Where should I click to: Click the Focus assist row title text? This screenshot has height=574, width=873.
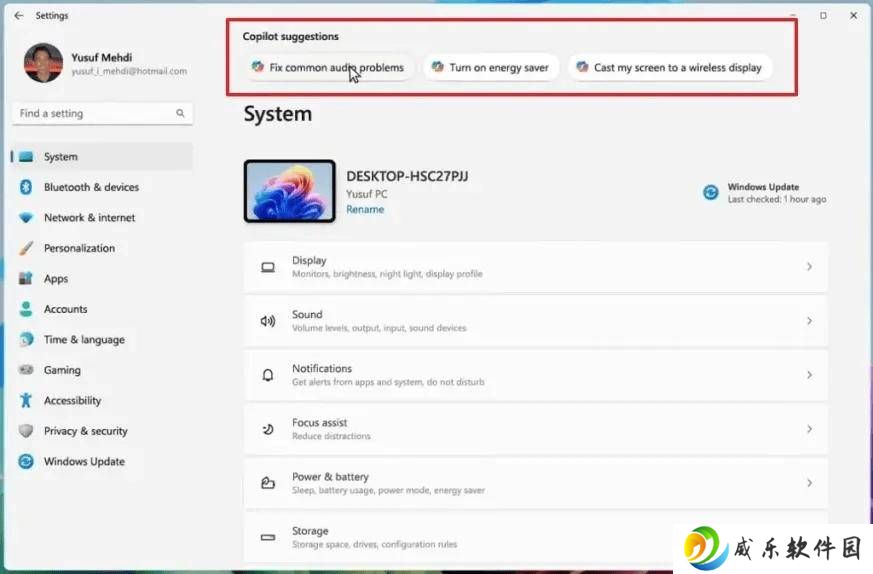[x=319, y=423]
